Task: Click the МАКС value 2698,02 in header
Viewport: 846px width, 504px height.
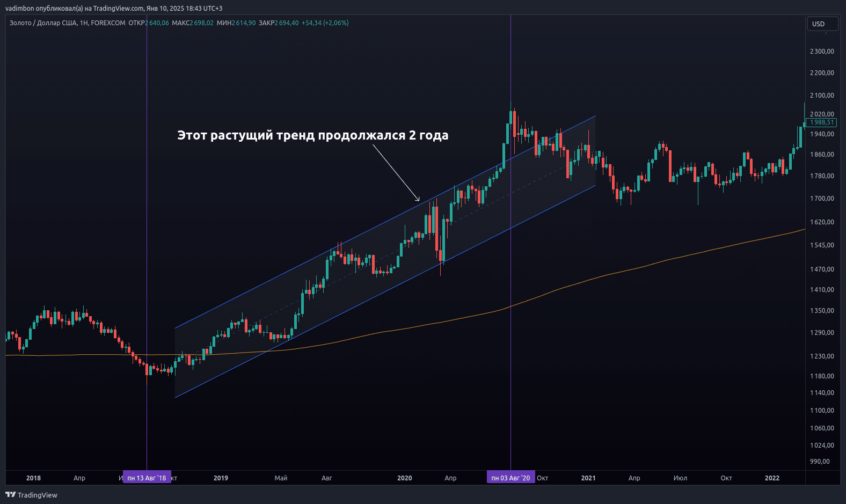Action: click(x=201, y=23)
